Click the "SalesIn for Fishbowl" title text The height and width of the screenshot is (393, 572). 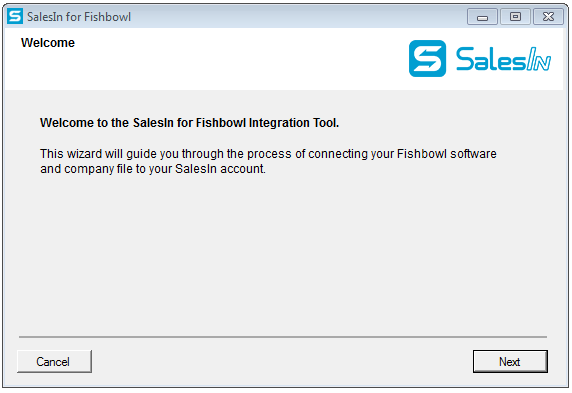coord(79,17)
